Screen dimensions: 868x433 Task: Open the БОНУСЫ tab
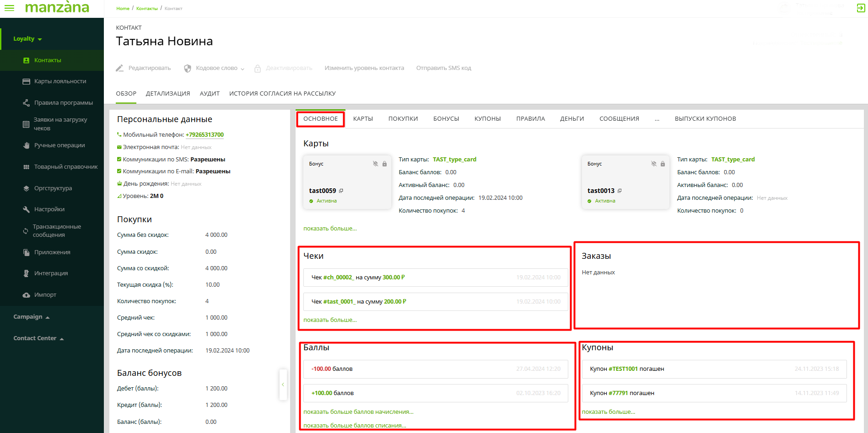point(446,118)
